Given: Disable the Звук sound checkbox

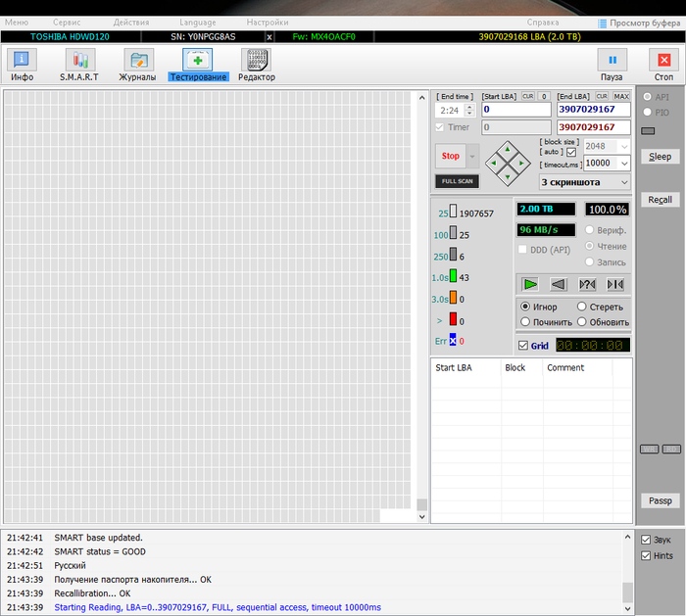Looking at the screenshot, I should 645,540.
